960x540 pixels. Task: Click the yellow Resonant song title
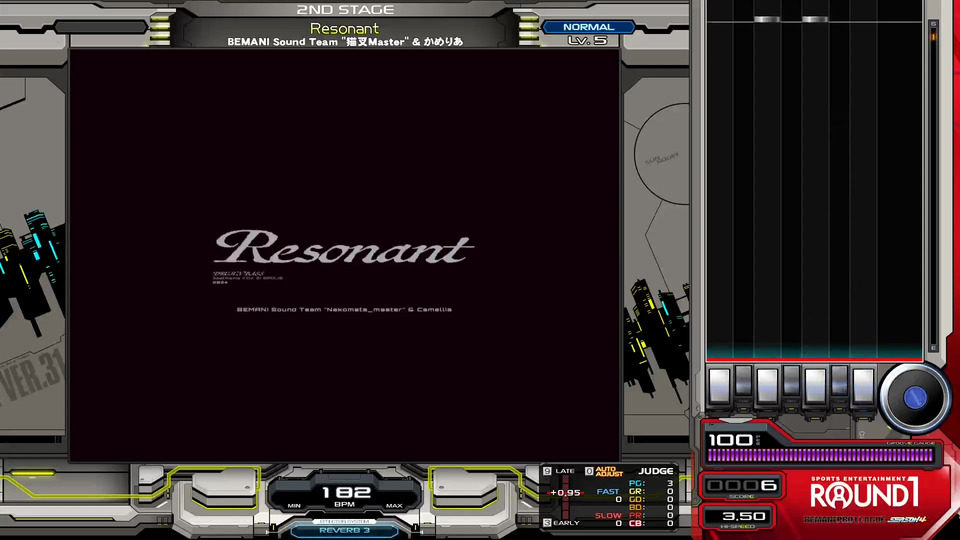click(344, 28)
